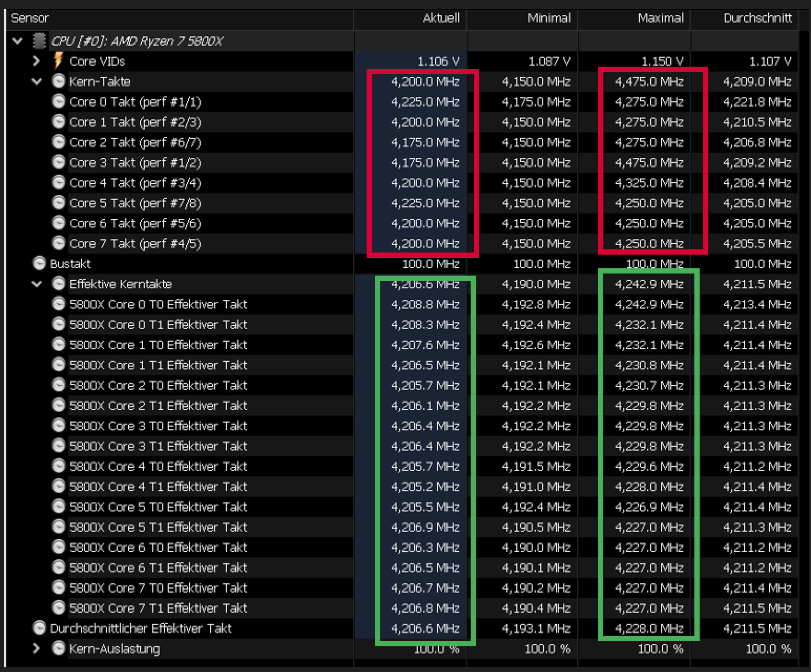Click the clock icon of Core 6 Takt
811x672 pixels.
(59, 223)
